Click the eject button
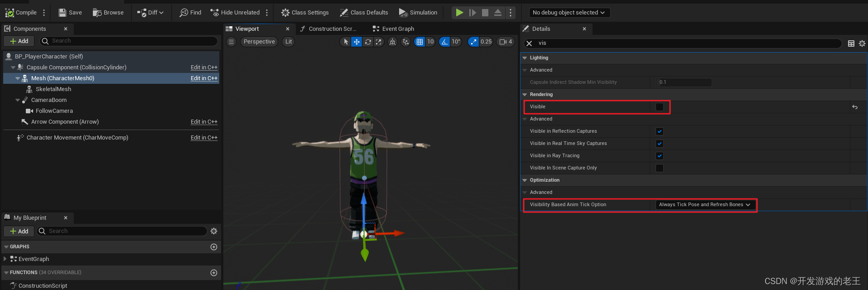 (498, 13)
